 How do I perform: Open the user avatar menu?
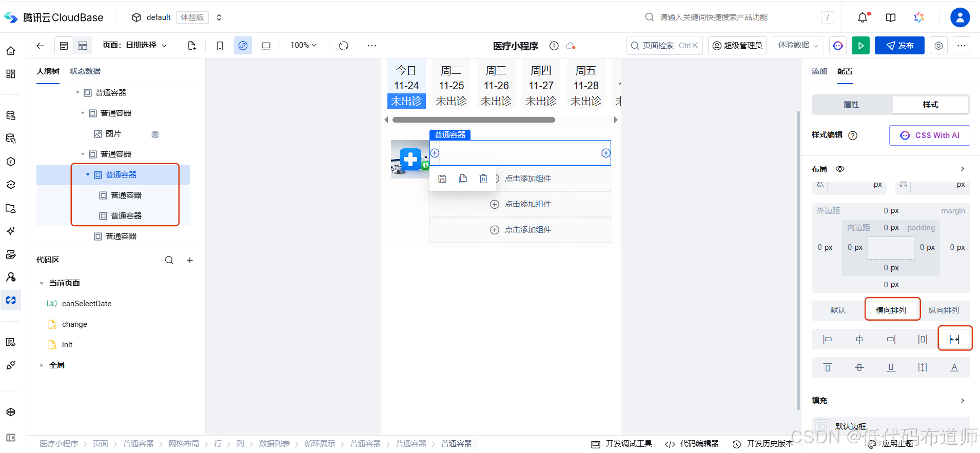(x=960, y=17)
